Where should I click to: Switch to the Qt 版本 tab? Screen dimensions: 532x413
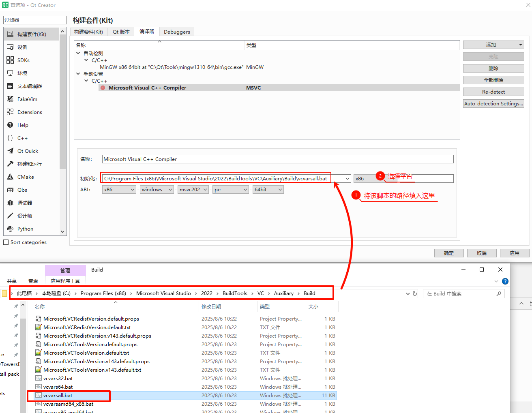tap(121, 32)
